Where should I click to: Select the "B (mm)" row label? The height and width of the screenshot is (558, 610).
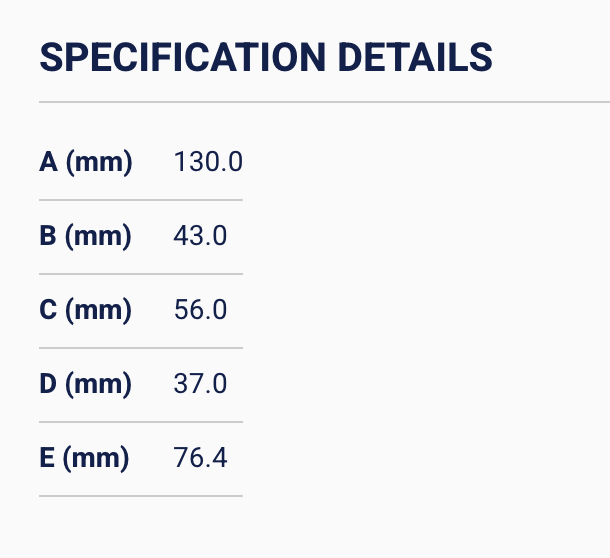tap(85, 236)
